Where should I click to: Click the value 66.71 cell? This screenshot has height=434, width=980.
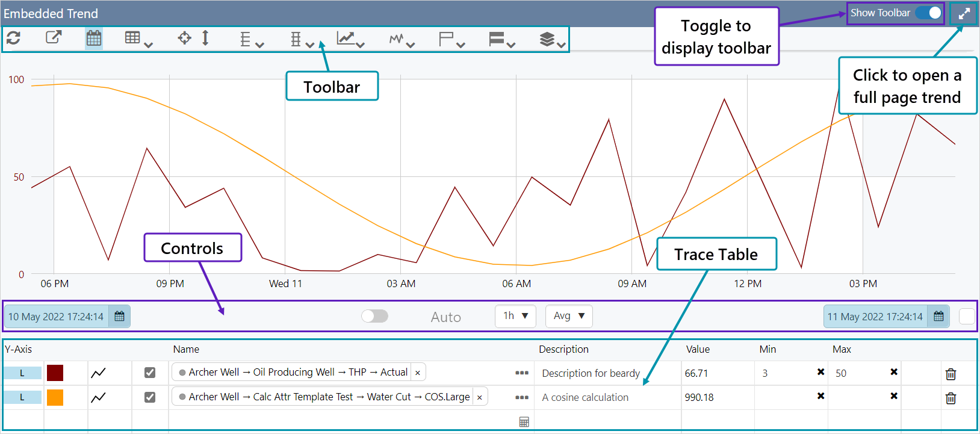[x=696, y=373]
